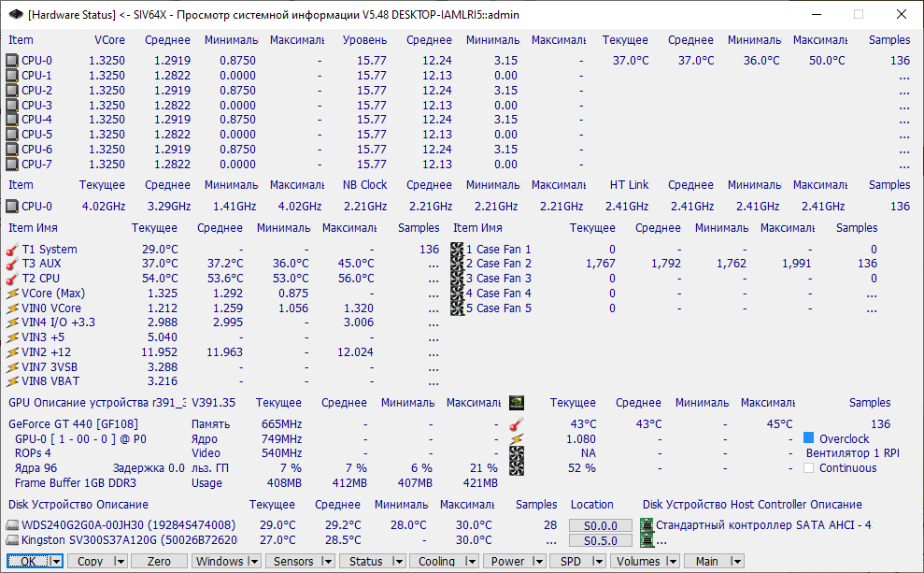
Task: Enable the Continuous checkbox
Action: point(808,468)
